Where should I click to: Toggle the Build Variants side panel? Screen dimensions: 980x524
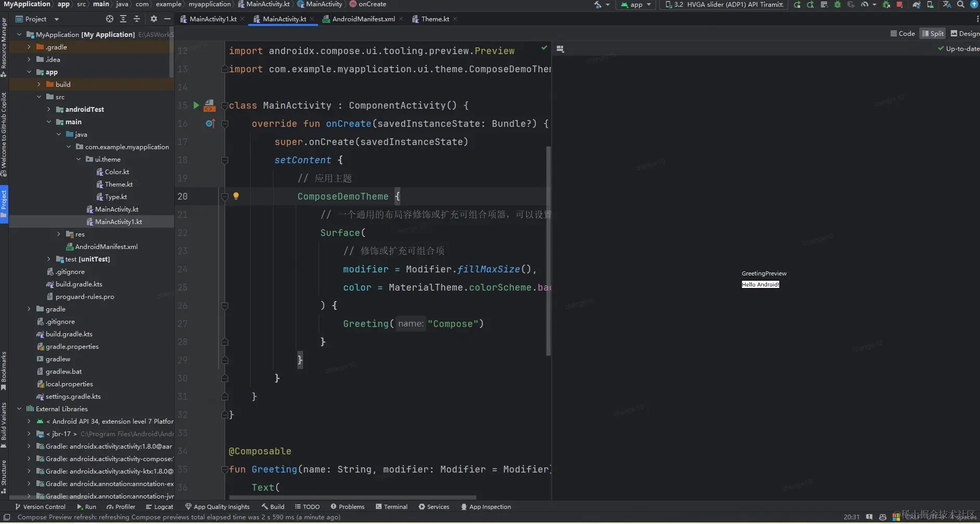[x=4, y=425]
